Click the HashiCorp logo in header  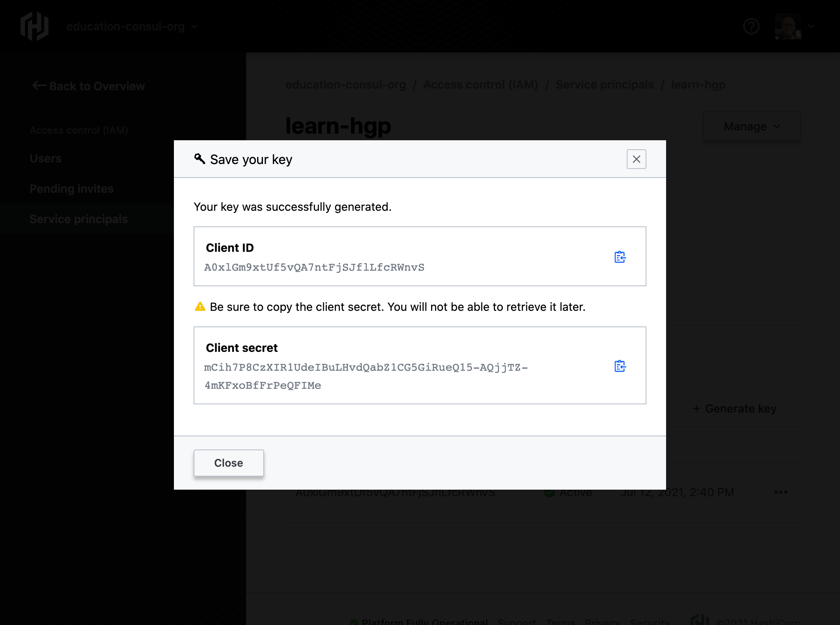click(34, 26)
